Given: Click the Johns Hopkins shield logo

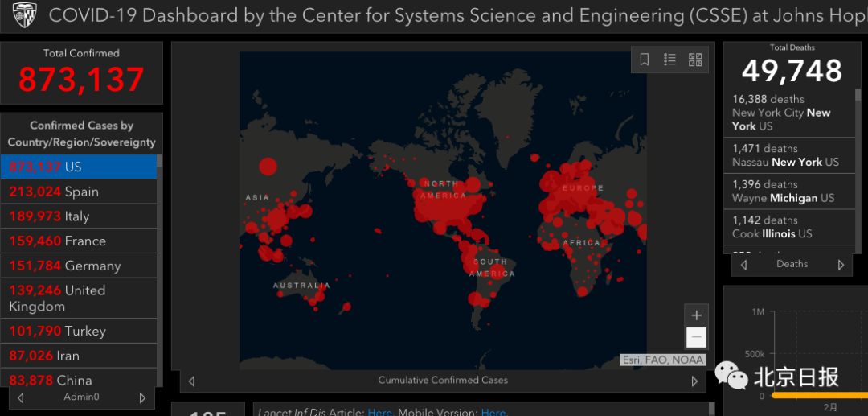Looking at the screenshot, I should (x=24, y=15).
